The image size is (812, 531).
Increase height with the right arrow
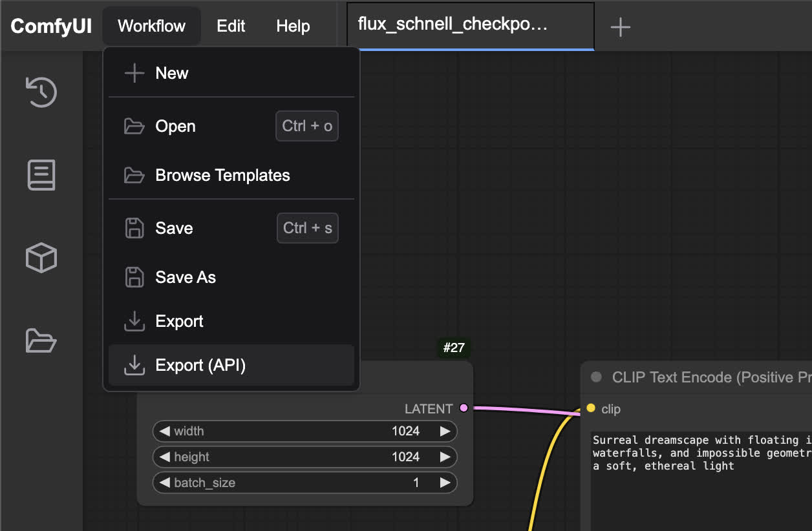(445, 457)
